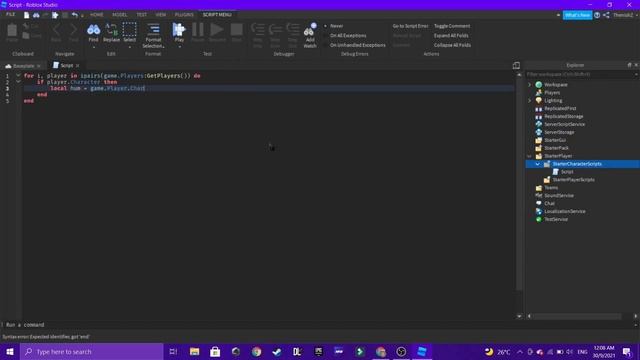Viewport: 640px width, 360px height.
Task: Open the FILE menu
Action: point(10,14)
